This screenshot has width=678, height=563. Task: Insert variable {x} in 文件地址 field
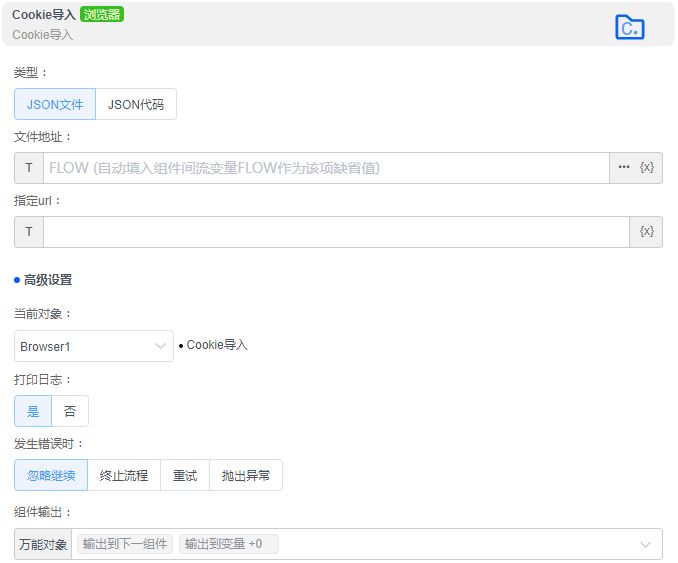click(647, 167)
